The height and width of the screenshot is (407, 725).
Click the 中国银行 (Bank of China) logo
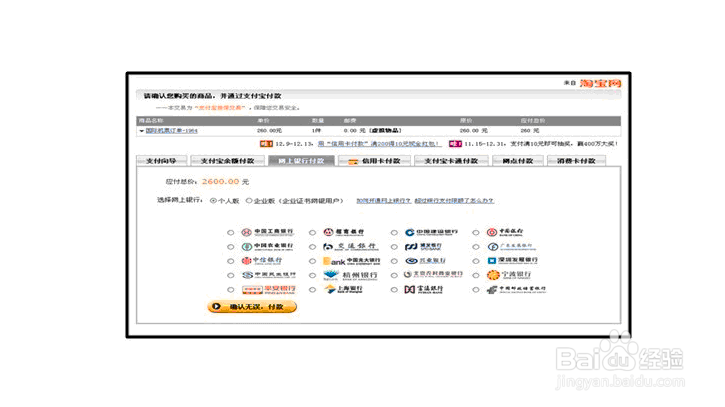click(x=505, y=232)
